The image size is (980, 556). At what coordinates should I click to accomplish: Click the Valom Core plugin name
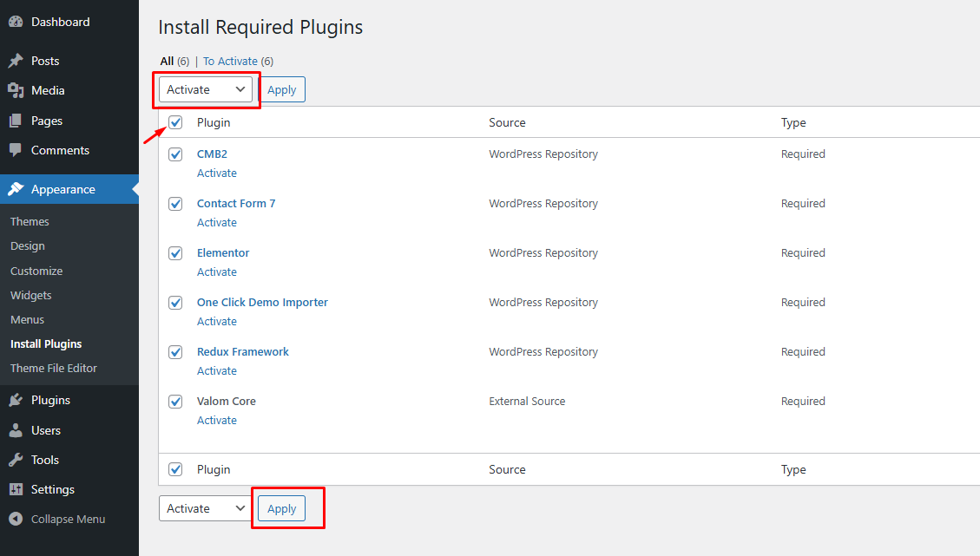(x=226, y=401)
